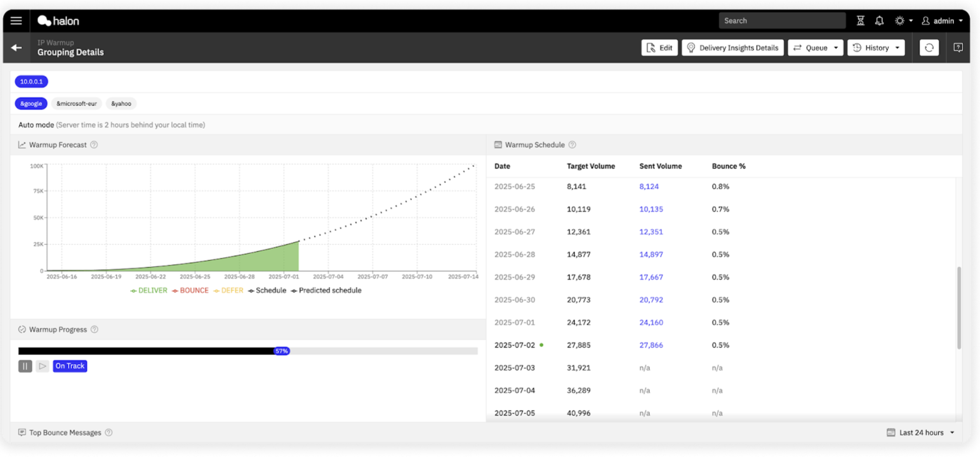Click the Warmup Schedule table icon
980x457 pixels.
tap(498, 145)
